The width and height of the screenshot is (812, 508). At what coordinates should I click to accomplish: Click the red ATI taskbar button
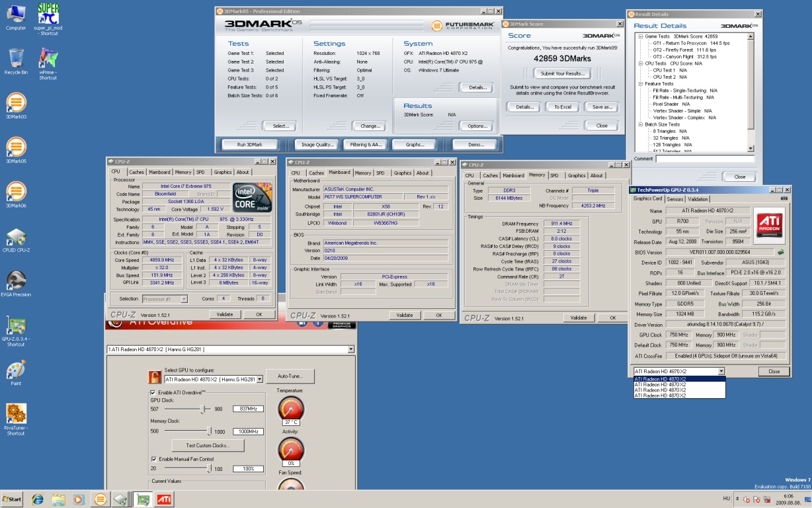coord(165,499)
